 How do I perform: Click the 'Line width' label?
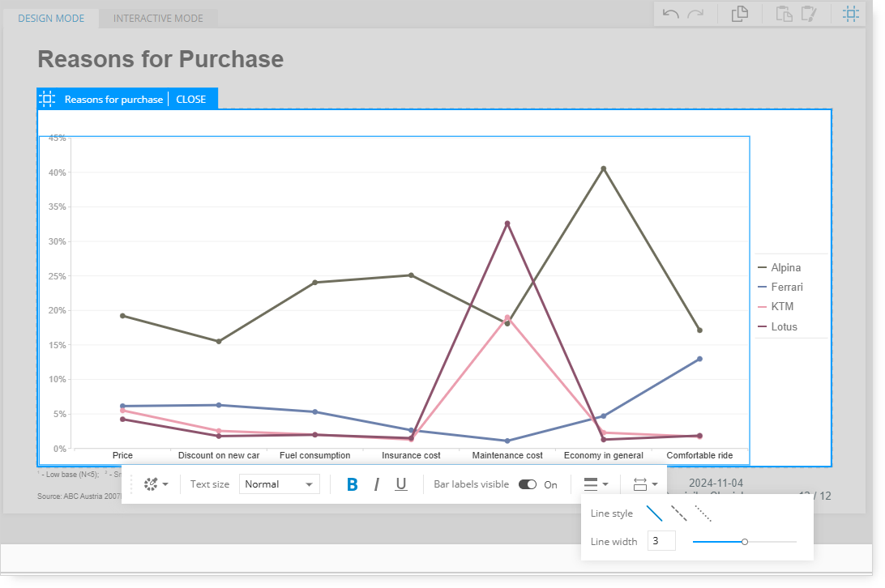point(614,542)
